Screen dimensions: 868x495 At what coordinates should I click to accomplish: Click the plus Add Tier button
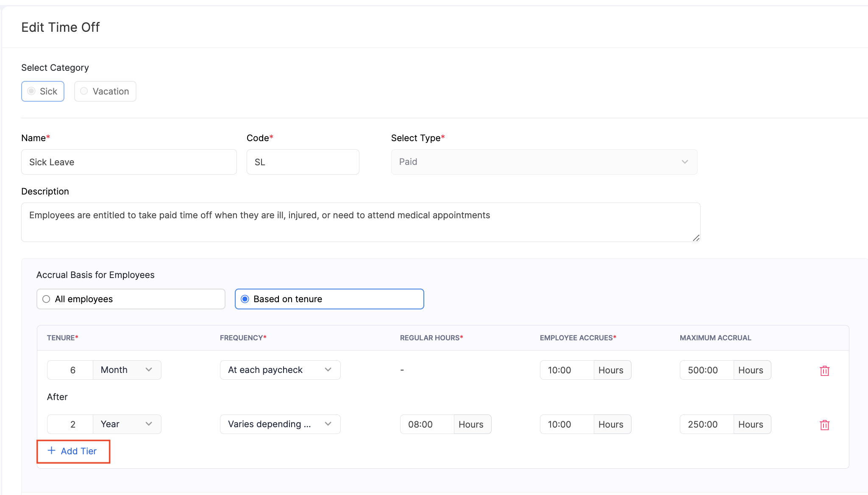click(x=73, y=451)
